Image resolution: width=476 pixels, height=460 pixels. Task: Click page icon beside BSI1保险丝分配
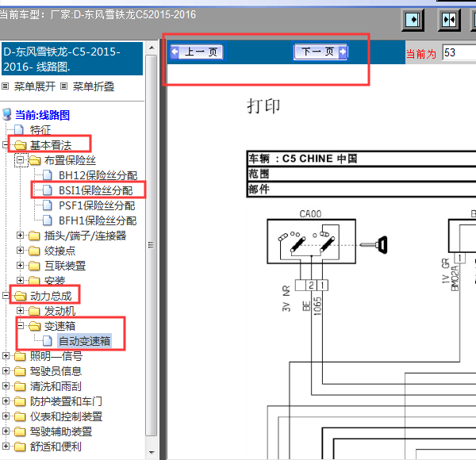point(48,190)
